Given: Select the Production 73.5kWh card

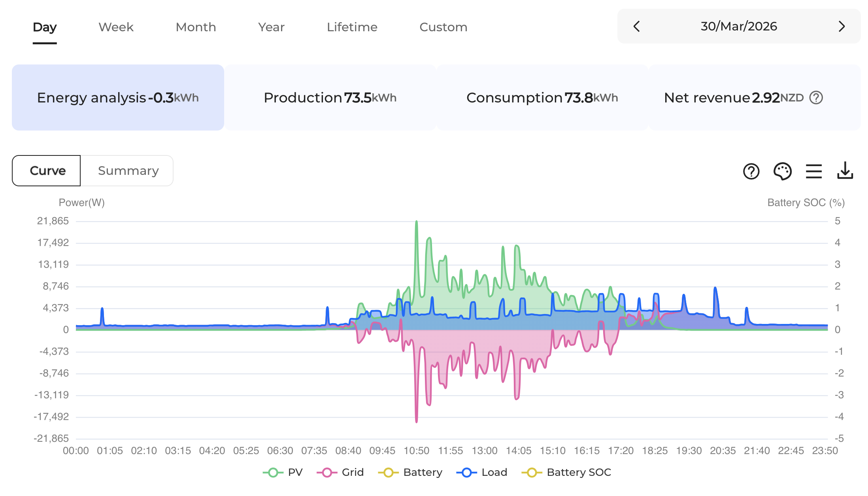Looking at the screenshot, I should click(x=330, y=98).
